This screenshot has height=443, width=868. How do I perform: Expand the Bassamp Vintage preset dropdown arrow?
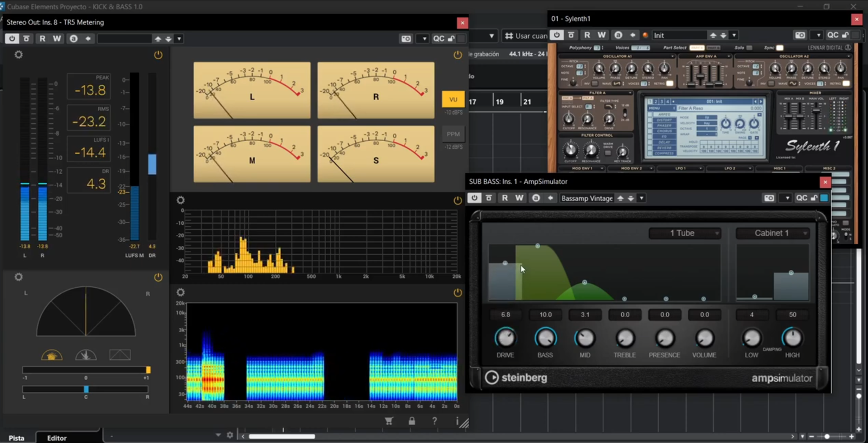(x=641, y=198)
